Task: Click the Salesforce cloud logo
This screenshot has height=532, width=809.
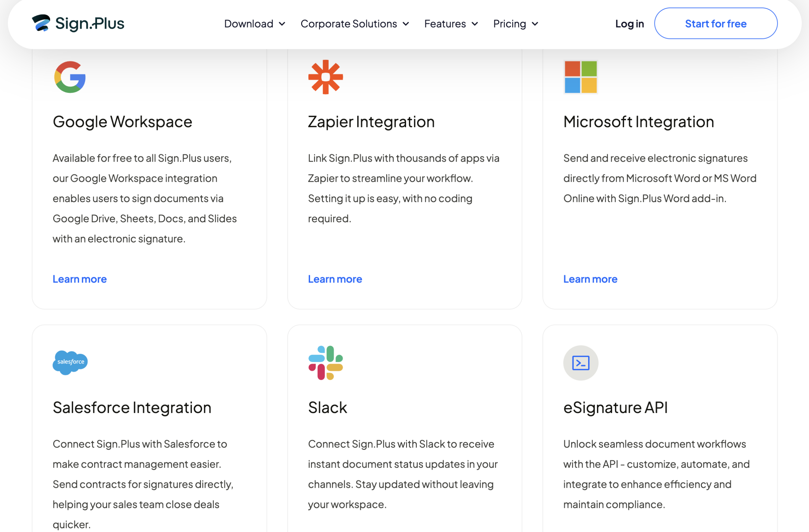Action: click(70, 362)
